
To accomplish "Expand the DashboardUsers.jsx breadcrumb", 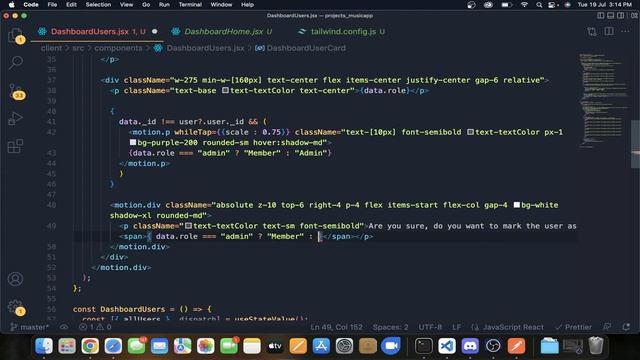I will (x=205, y=48).
